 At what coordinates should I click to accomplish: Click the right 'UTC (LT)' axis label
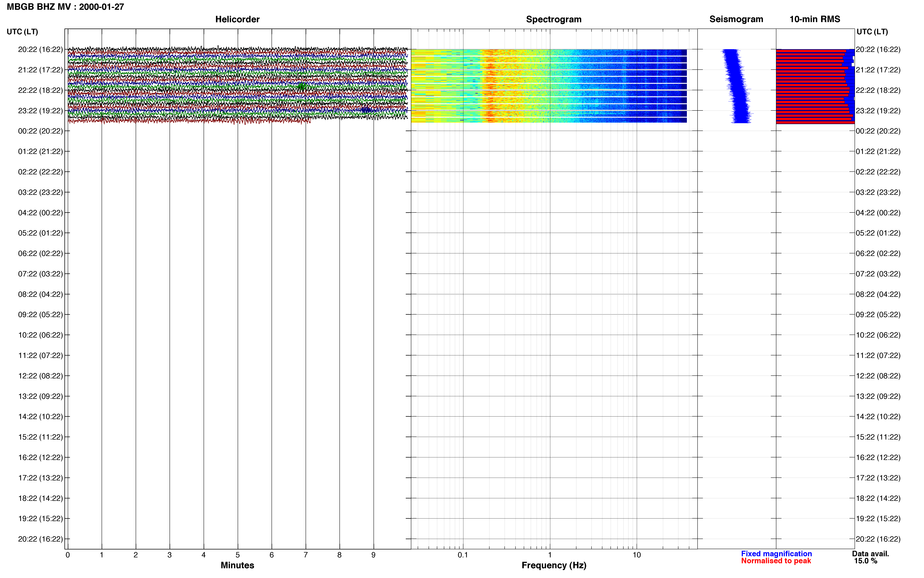point(872,32)
